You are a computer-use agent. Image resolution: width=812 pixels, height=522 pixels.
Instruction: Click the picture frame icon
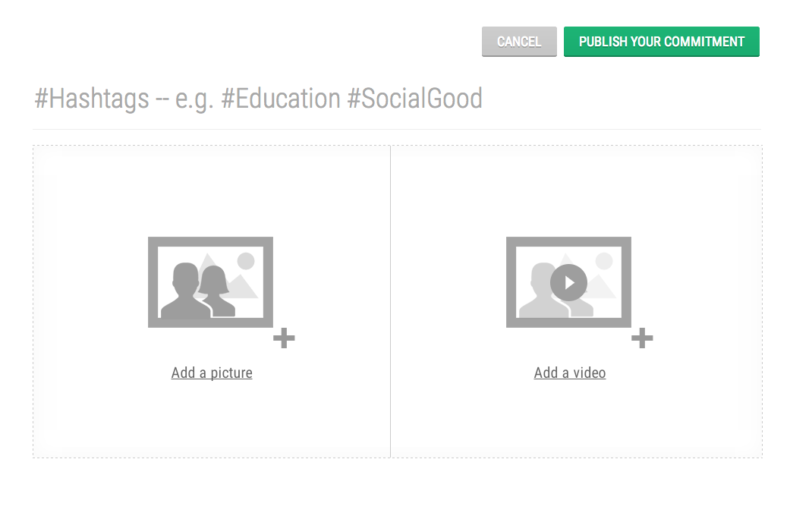210,281
